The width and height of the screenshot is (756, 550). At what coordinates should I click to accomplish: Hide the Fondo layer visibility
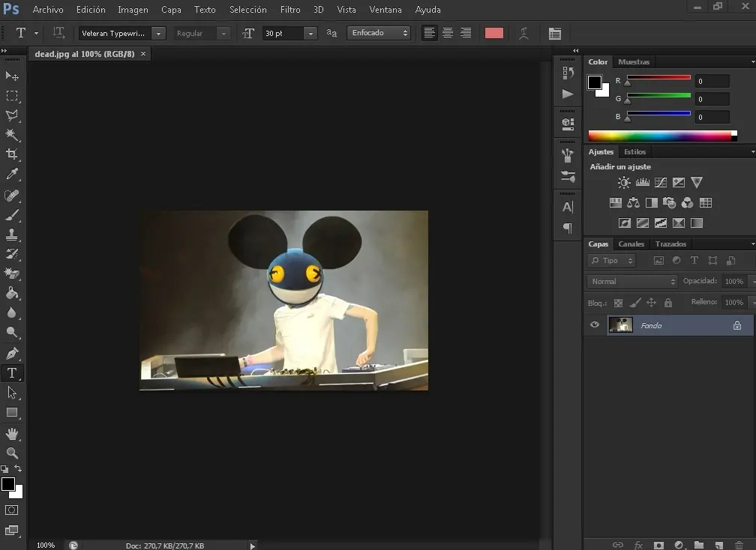pos(595,325)
